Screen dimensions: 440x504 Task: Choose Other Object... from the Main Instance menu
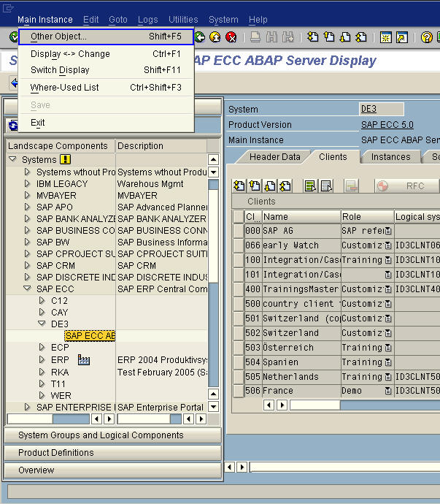click(x=106, y=37)
